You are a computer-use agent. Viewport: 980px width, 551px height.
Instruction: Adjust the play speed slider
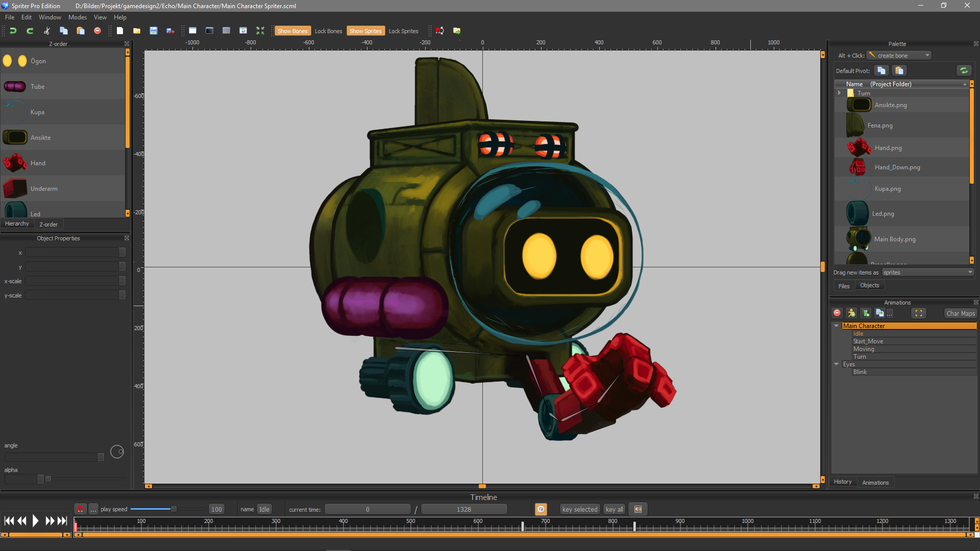click(x=174, y=509)
